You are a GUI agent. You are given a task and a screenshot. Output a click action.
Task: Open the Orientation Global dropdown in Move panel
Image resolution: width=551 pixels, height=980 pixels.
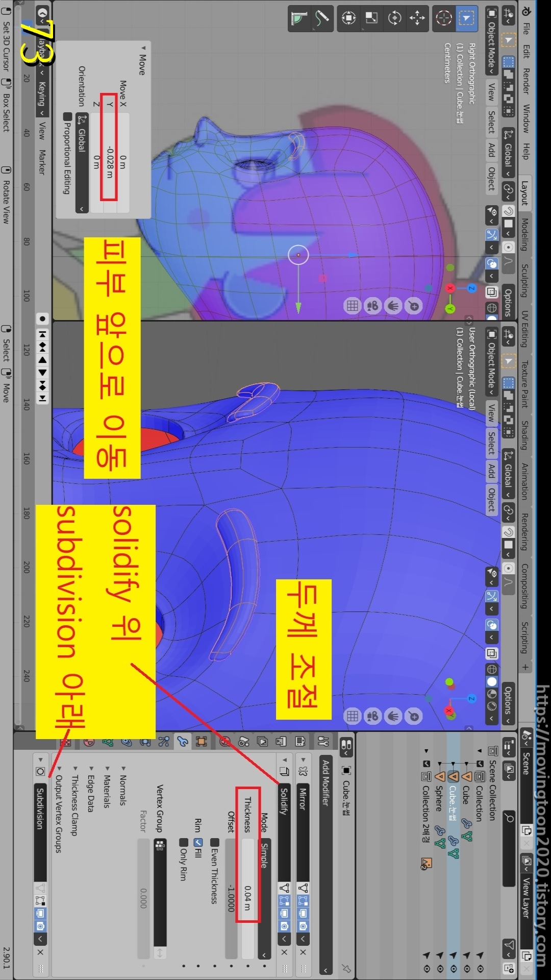click(x=82, y=162)
